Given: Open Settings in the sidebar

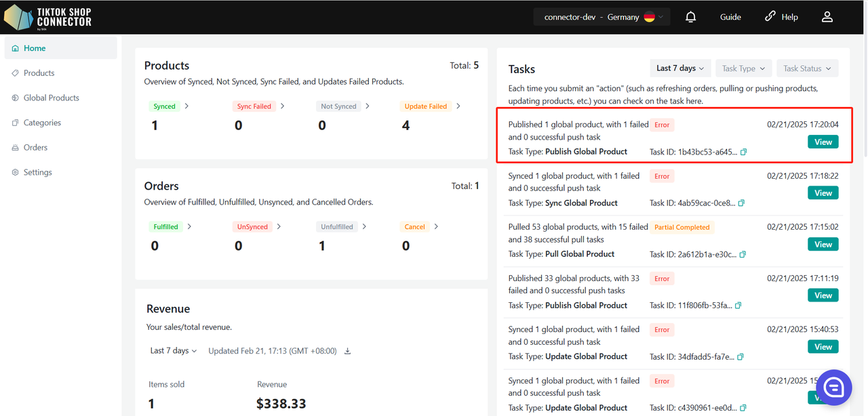Looking at the screenshot, I should coord(37,172).
